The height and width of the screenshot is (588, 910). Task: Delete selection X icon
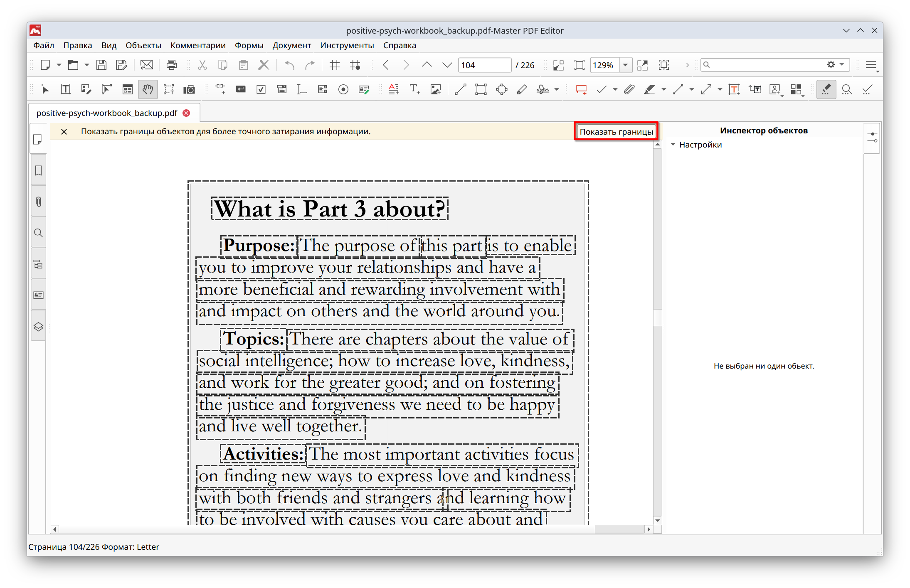coord(264,65)
